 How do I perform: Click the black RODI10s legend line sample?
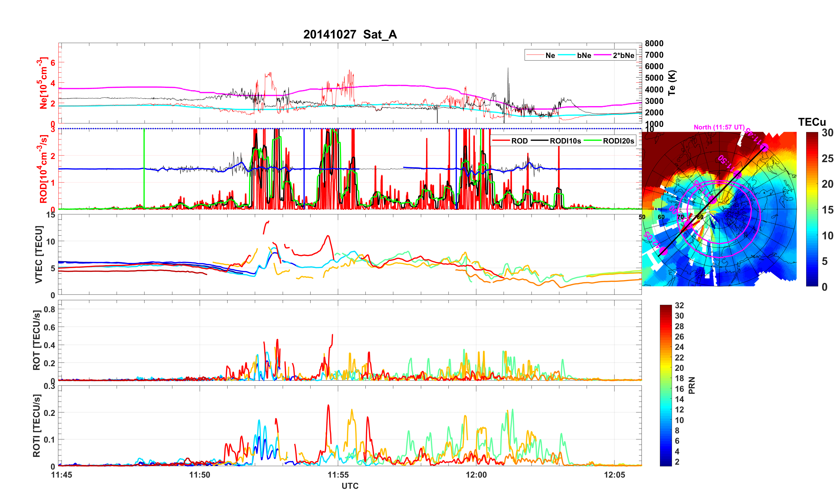(539, 141)
